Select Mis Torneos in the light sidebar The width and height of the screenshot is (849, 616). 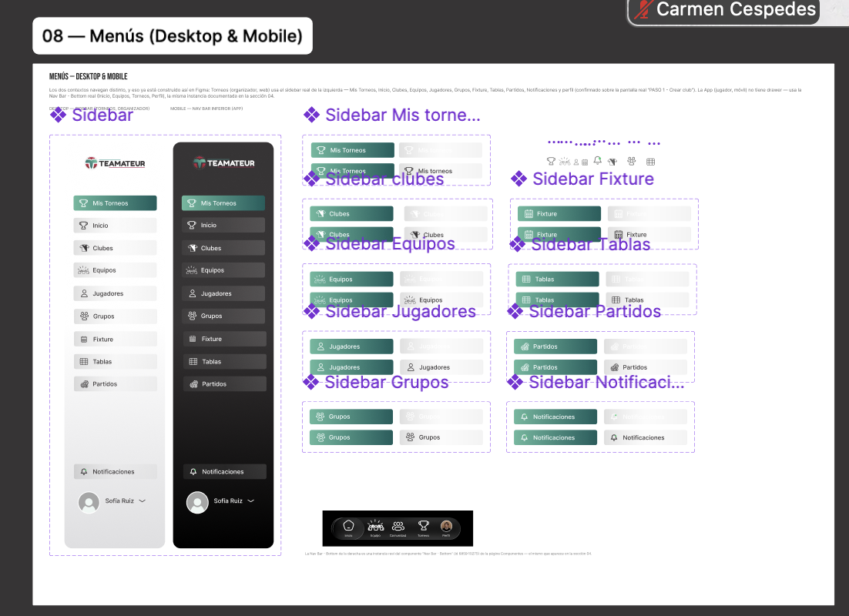(115, 203)
